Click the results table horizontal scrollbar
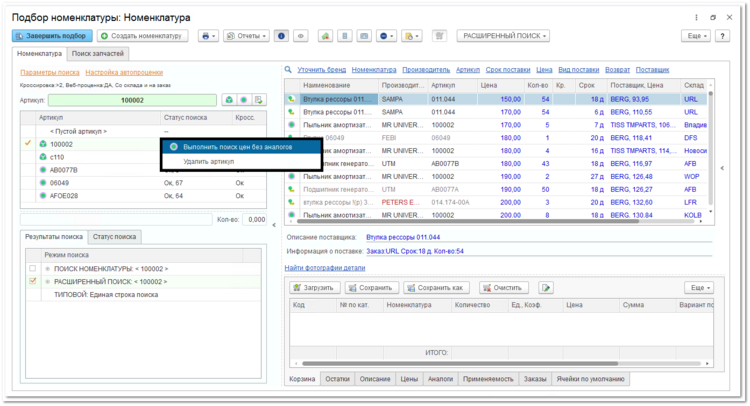The width and height of the screenshot is (750, 406). tap(497, 221)
